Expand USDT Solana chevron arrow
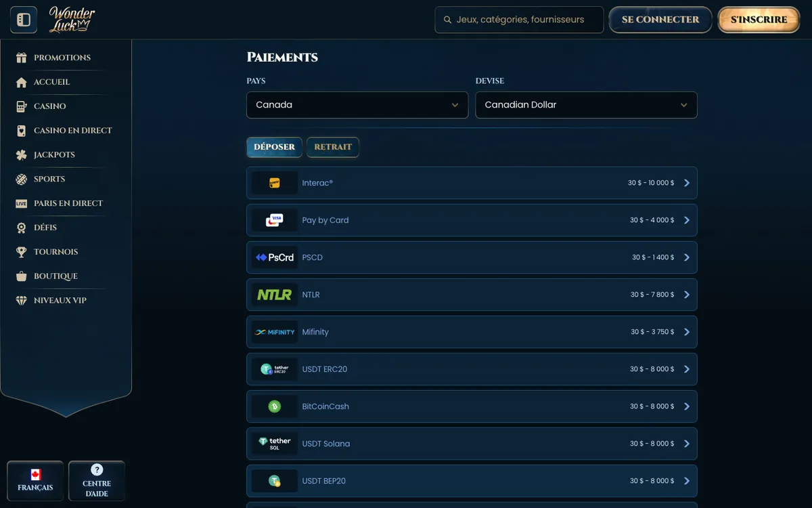This screenshot has height=508, width=812. click(x=687, y=444)
